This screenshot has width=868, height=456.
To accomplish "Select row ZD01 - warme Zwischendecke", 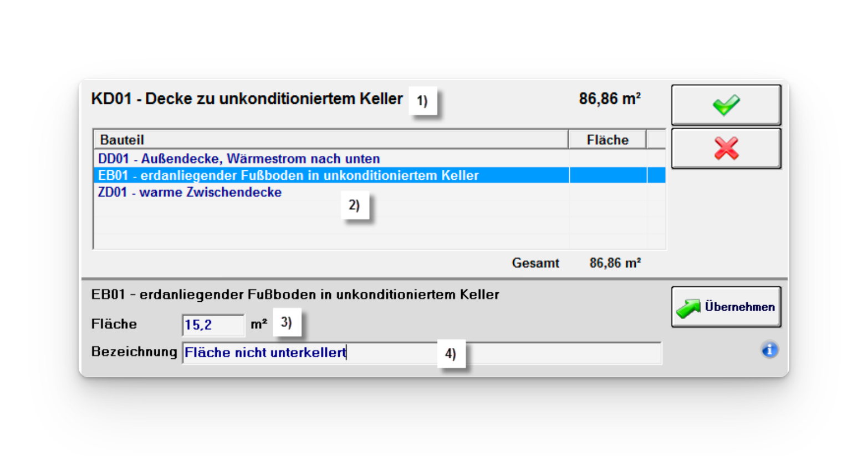I will pyautogui.click(x=190, y=192).
